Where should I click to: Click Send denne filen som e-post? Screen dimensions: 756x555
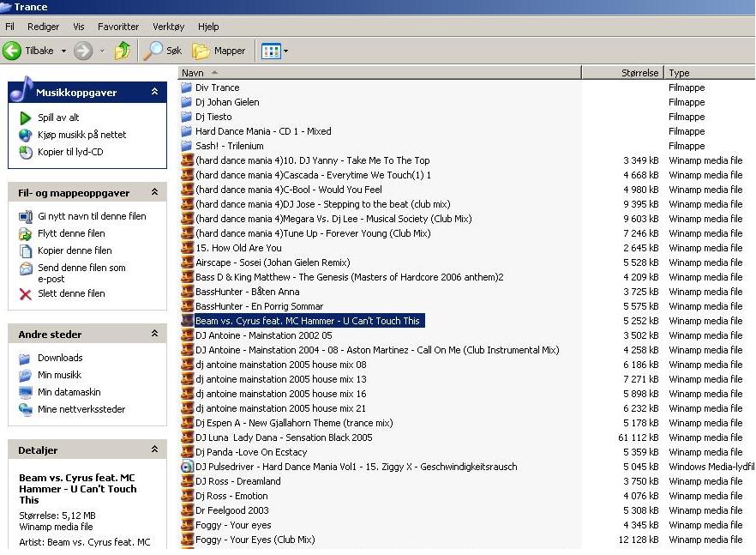[81, 273]
